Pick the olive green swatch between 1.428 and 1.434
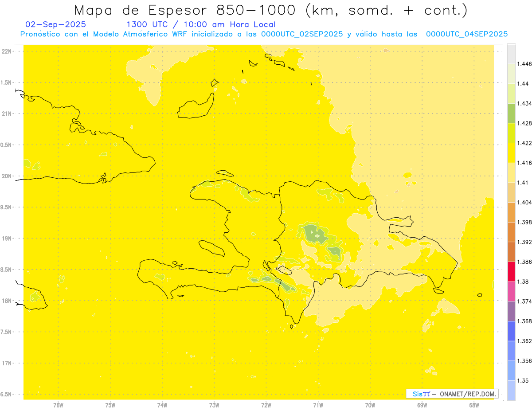Viewport: 532px width, 411px height. [511, 113]
